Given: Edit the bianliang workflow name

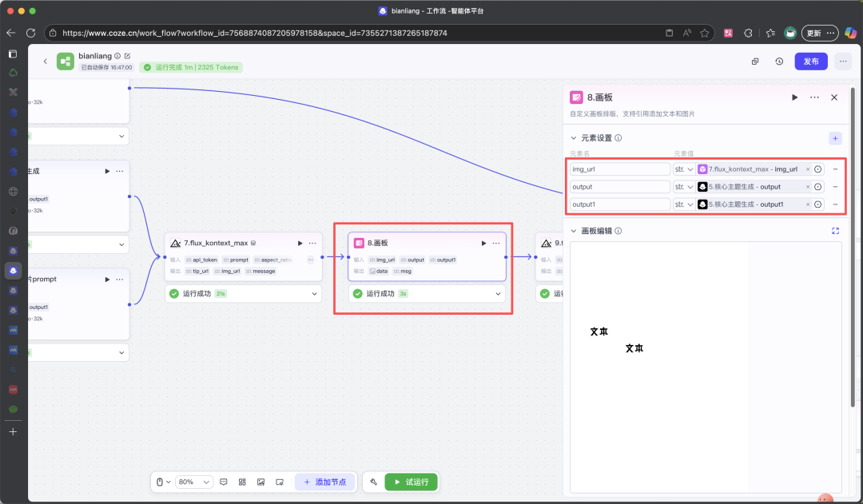Looking at the screenshot, I should (128, 56).
